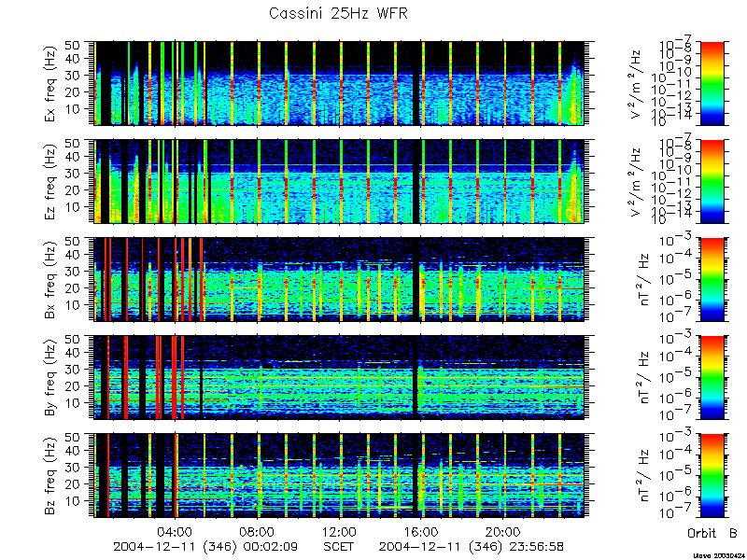This screenshot has width=747, height=560.
Task: Pick the By panel color scale bar
Action: 712,378
